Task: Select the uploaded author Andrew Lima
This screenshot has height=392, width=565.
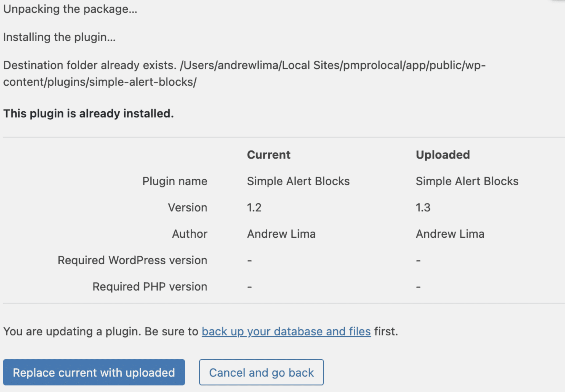Action: point(450,234)
